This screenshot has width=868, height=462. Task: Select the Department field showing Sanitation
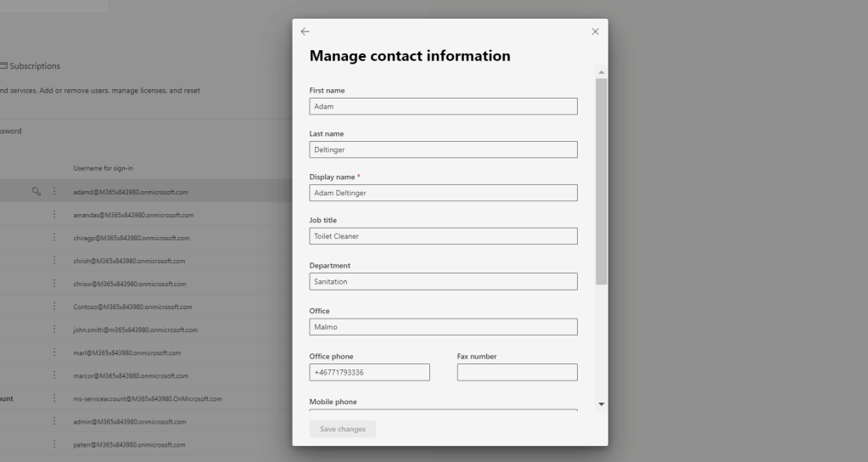[x=443, y=281]
